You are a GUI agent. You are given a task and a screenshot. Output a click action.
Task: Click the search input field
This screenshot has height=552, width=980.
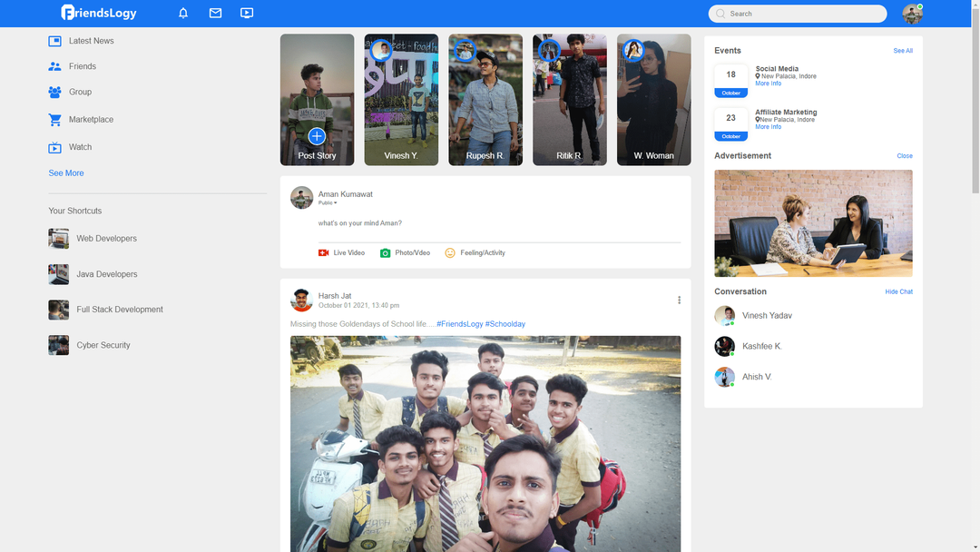pyautogui.click(x=803, y=14)
